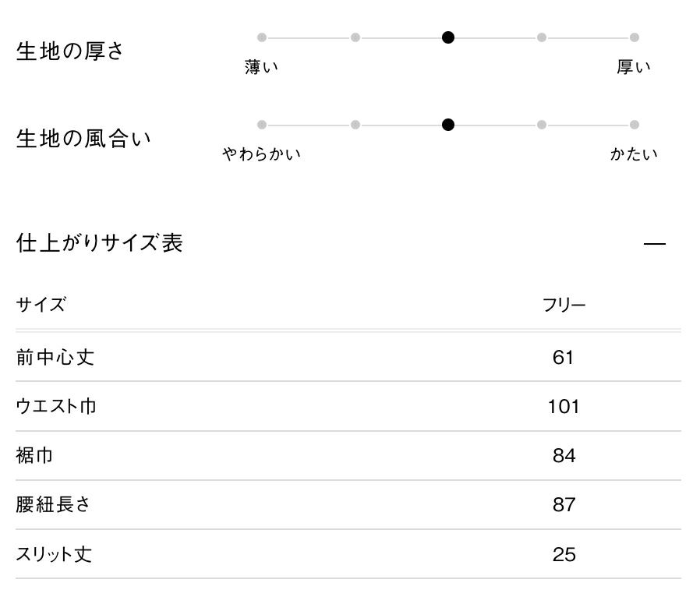Click the 腰紐長さ value 87
Viewport: 700px width, 597px height.
564,505
